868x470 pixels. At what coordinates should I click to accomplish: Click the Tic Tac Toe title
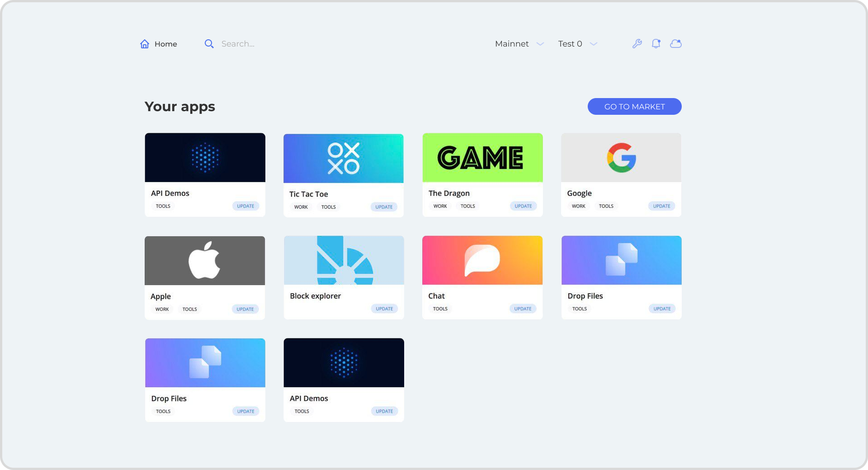309,194
